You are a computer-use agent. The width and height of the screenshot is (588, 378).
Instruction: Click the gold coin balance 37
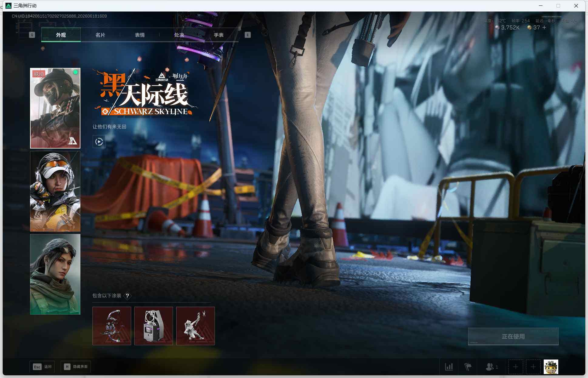click(534, 28)
